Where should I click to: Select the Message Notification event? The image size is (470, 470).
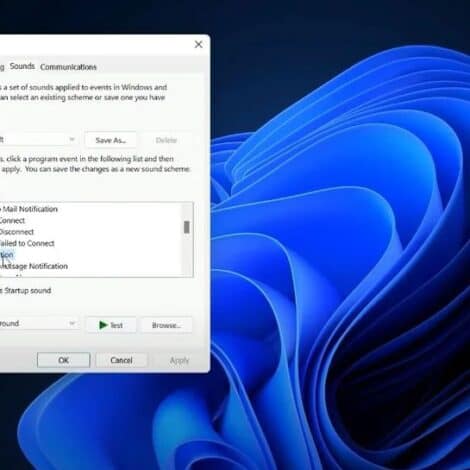click(x=34, y=266)
